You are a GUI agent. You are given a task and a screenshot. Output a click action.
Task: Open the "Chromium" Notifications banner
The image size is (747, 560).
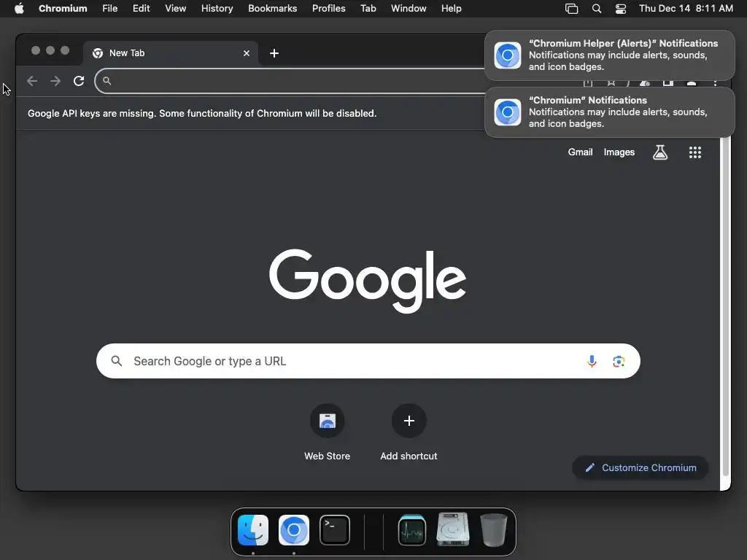609,112
